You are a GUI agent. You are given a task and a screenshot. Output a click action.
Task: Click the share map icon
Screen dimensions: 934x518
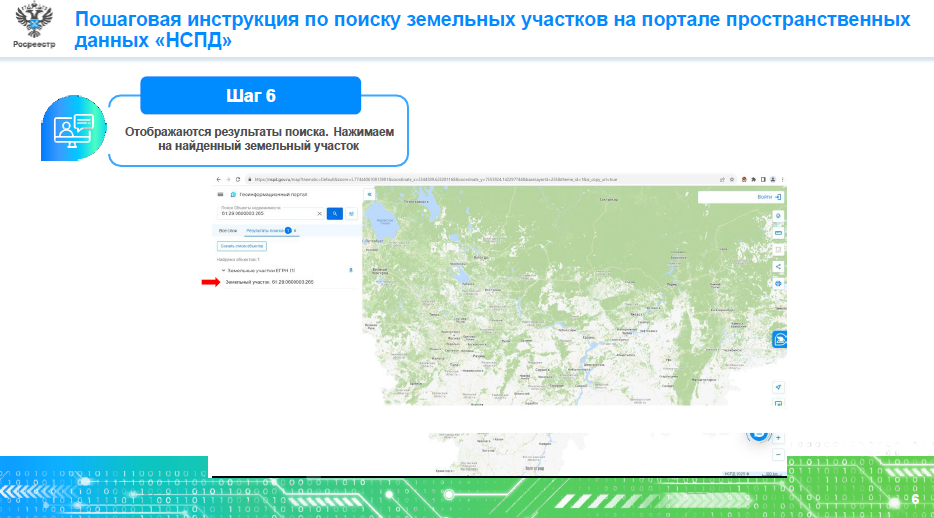point(778,267)
